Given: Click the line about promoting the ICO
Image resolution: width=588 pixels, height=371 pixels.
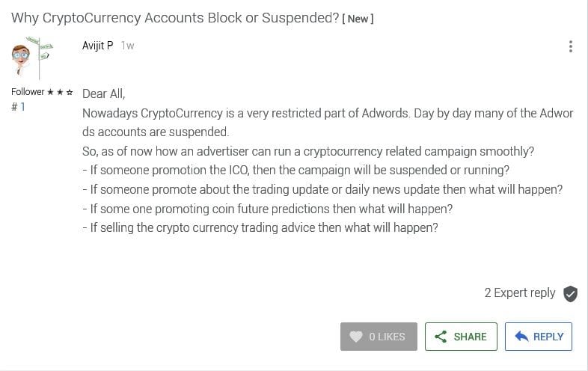Looking at the screenshot, I should 296,170.
